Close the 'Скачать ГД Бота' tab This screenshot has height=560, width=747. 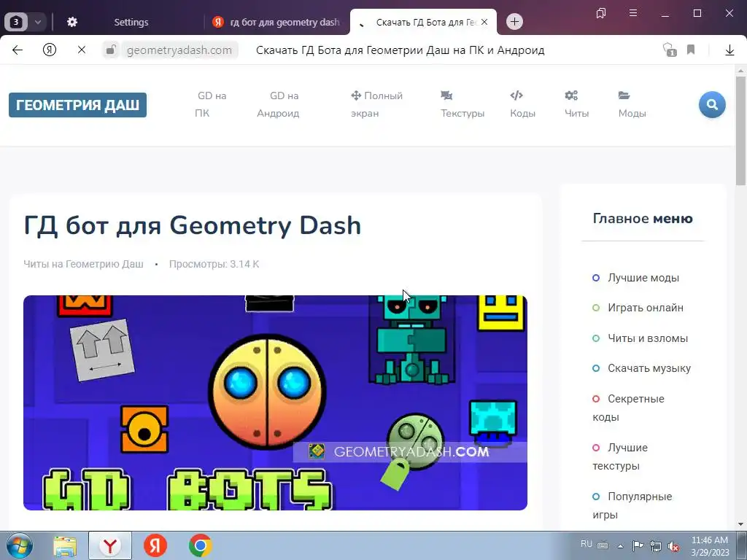[x=484, y=22]
